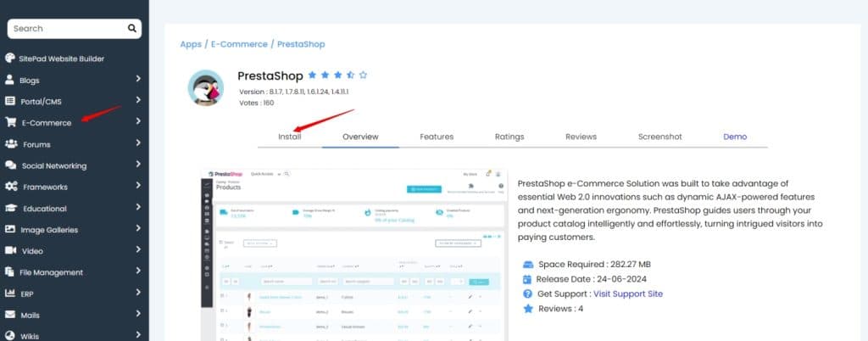Expand the Forums category chevron

[x=138, y=143]
